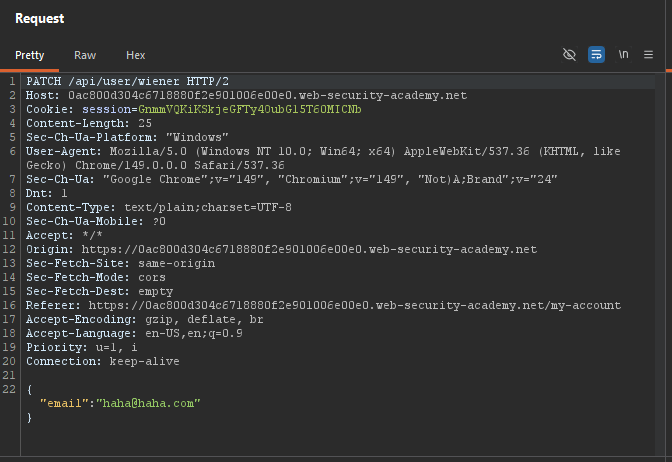Click the "email" JSON key
This screenshot has width=672, height=462.
tap(64, 404)
